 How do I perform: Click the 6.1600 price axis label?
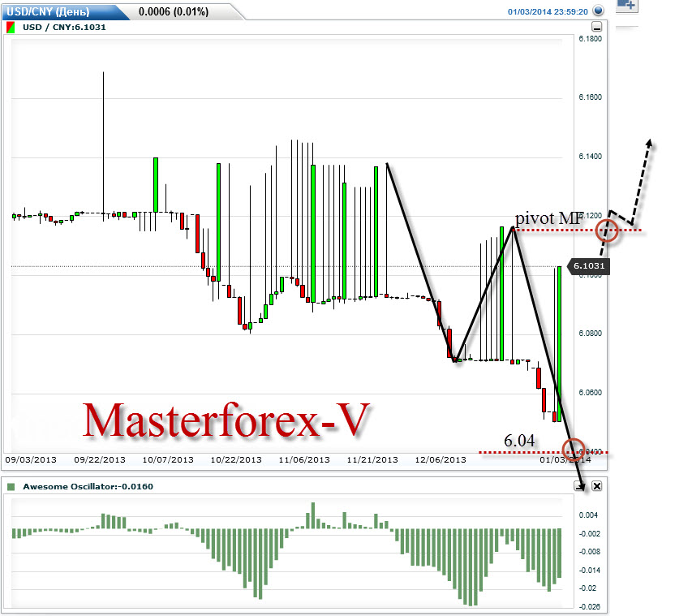click(x=590, y=97)
